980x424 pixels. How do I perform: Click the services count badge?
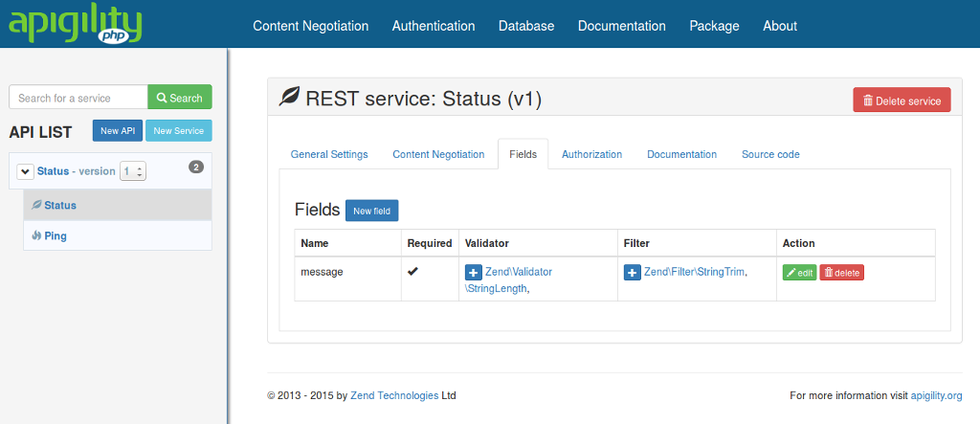click(196, 167)
